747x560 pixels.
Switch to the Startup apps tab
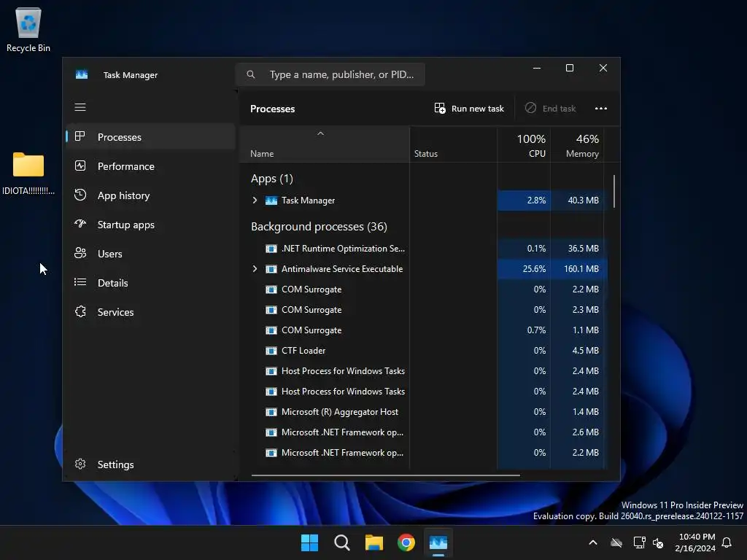(150, 224)
